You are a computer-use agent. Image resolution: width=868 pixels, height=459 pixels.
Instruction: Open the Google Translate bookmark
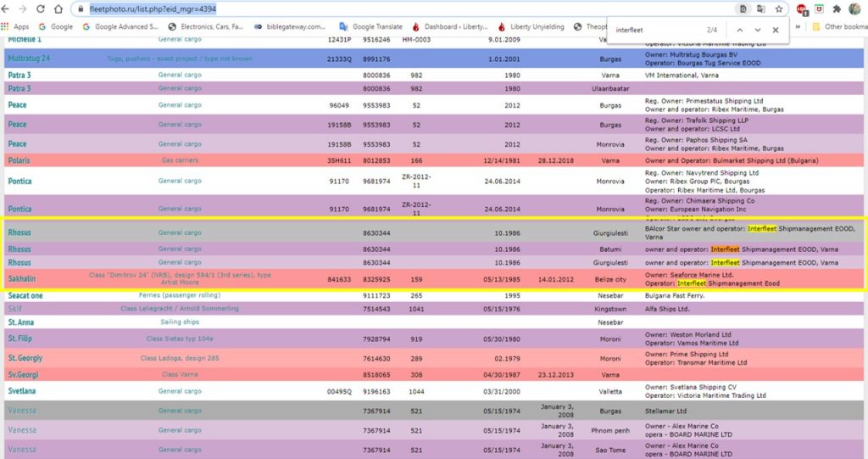[x=371, y=26]
